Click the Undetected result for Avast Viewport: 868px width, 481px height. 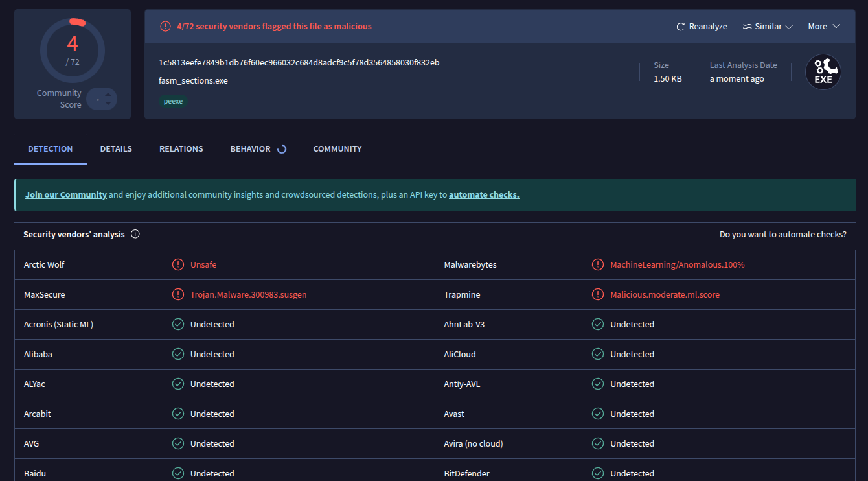coord(632,414)
